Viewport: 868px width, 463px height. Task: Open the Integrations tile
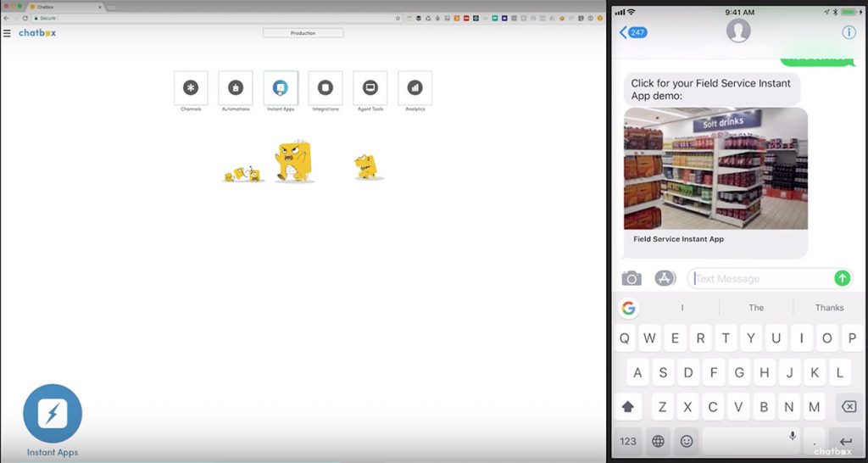[x=325, y=87]
